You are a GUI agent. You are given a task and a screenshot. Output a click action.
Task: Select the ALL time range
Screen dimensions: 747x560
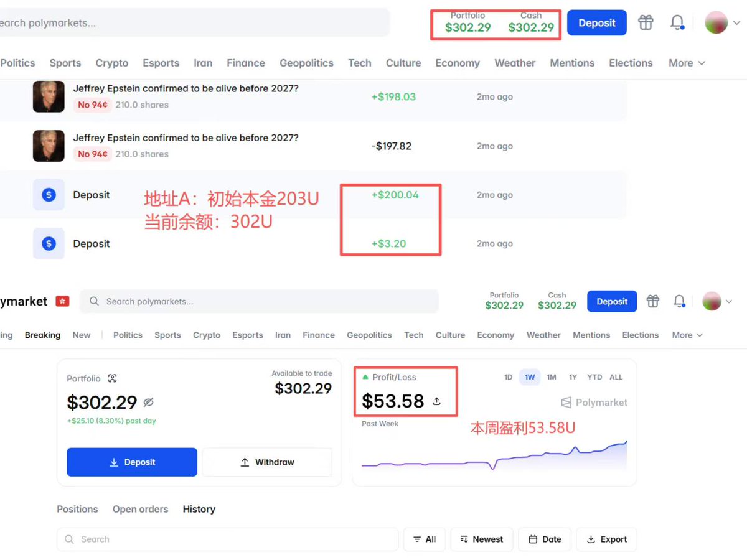616,377
